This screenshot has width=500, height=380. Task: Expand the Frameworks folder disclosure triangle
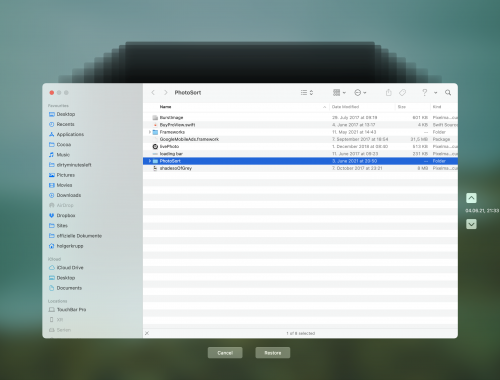pos(150,132)
